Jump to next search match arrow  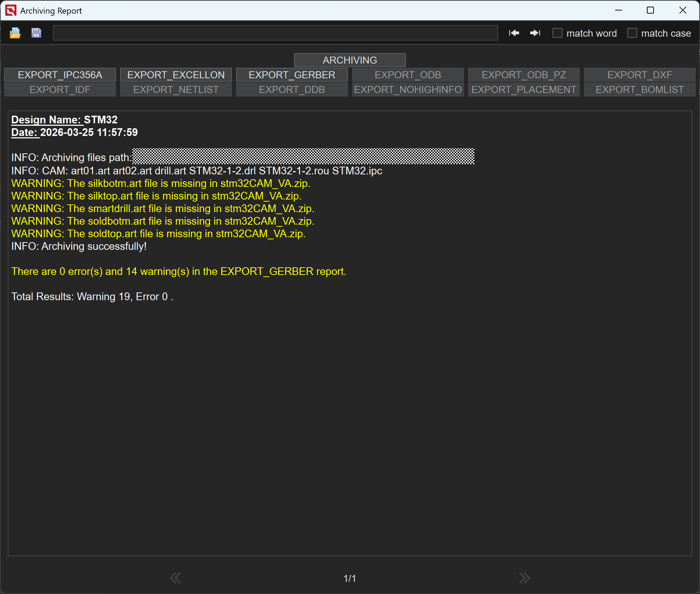[535, 33]
